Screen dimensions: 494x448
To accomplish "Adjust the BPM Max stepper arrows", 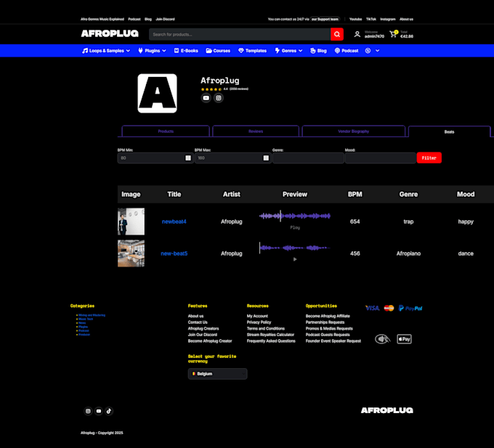I will (x=266, y=158).
